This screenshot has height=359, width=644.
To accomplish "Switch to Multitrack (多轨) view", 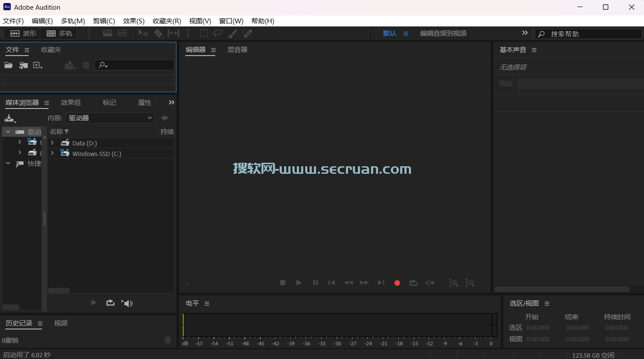I will tap(59, 34).
